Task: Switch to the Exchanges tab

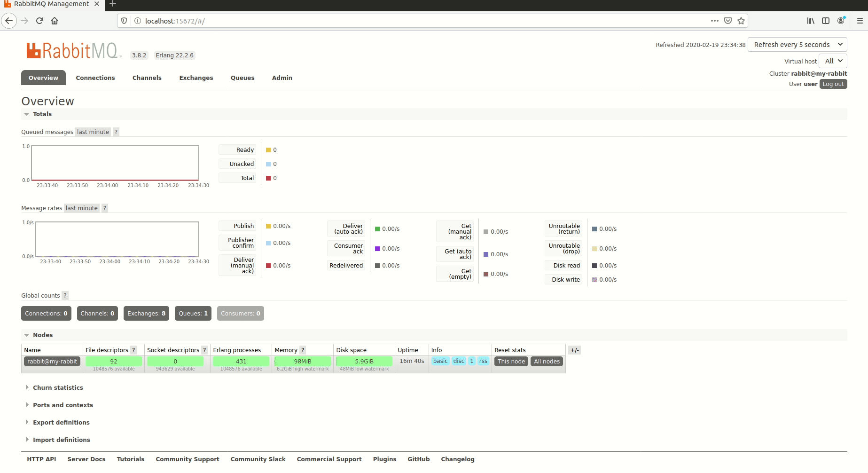Action: pos(196,78)
